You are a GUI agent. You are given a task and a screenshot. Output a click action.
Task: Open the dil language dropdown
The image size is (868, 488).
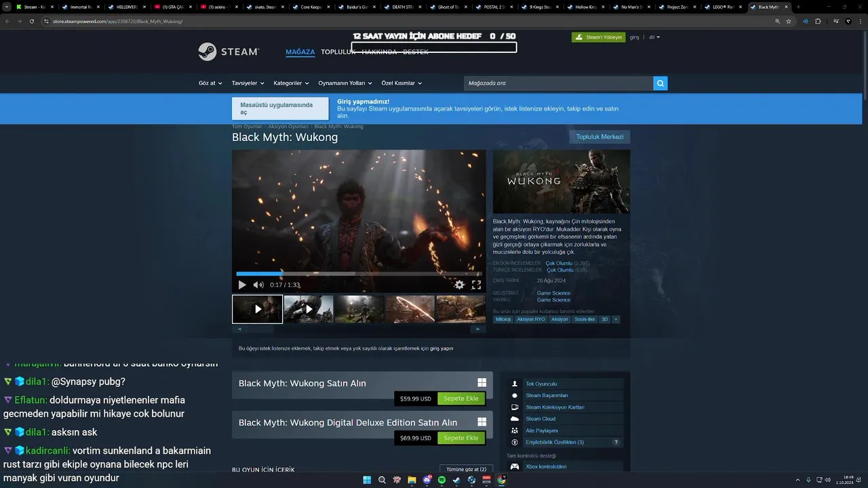[654, 37]
